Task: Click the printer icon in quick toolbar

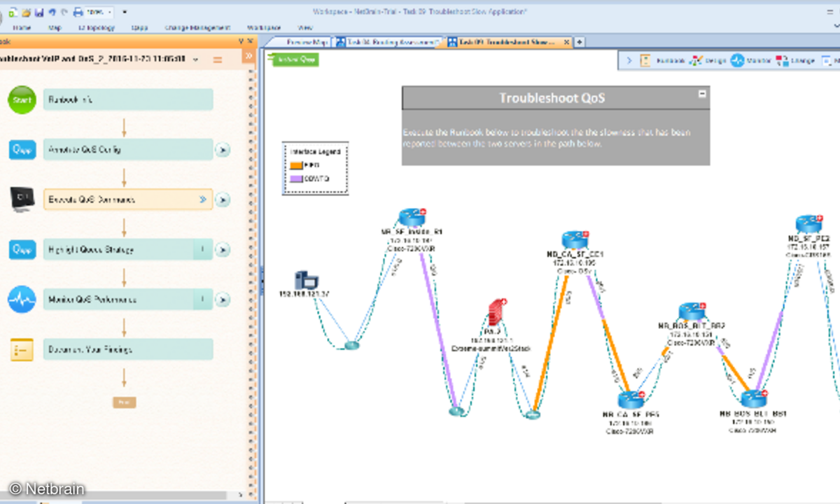Action: [79, 12]
